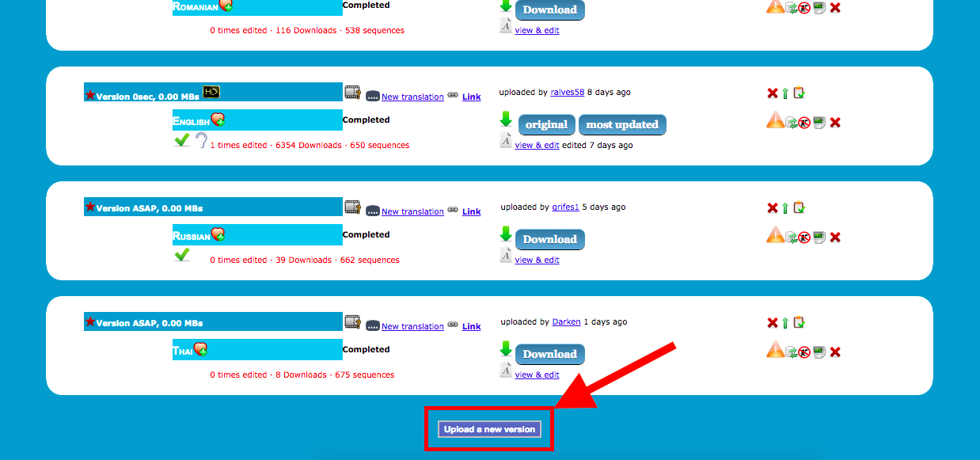Click the green up arrow in grifes1's version

[x=785, y=208]
